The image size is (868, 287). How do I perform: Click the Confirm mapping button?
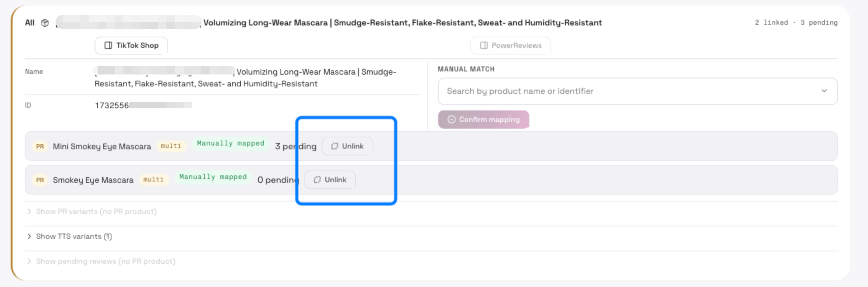tap(483, 119)
